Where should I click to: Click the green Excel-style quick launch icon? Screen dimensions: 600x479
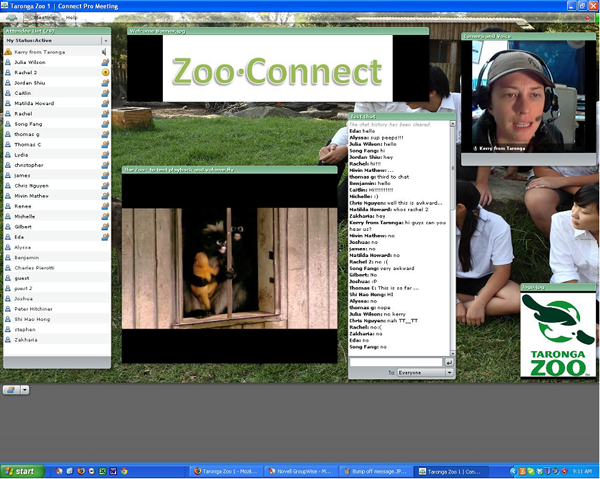click(103, 471)
